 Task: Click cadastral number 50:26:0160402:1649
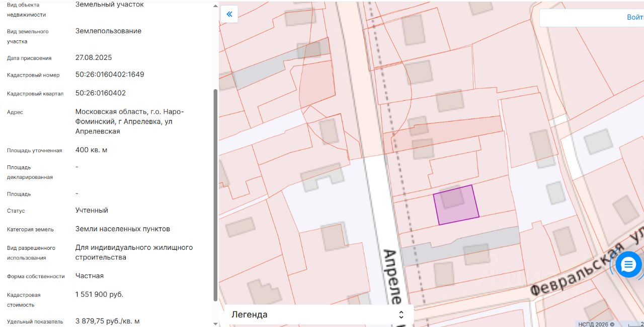pos(110,75)
